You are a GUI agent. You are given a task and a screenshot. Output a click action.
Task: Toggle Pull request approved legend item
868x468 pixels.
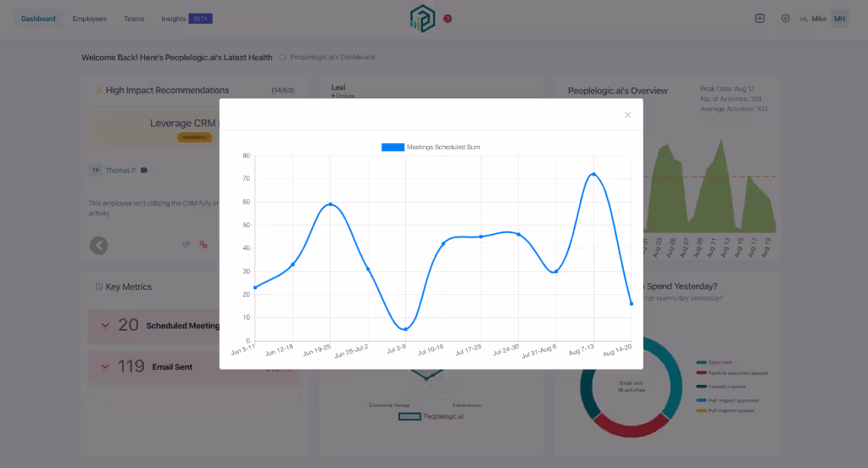pos(727,400)
